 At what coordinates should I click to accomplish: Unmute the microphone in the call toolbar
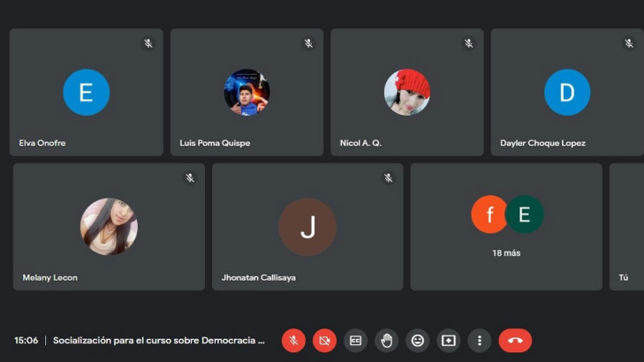pyautogui.click(x=293, y=340)
